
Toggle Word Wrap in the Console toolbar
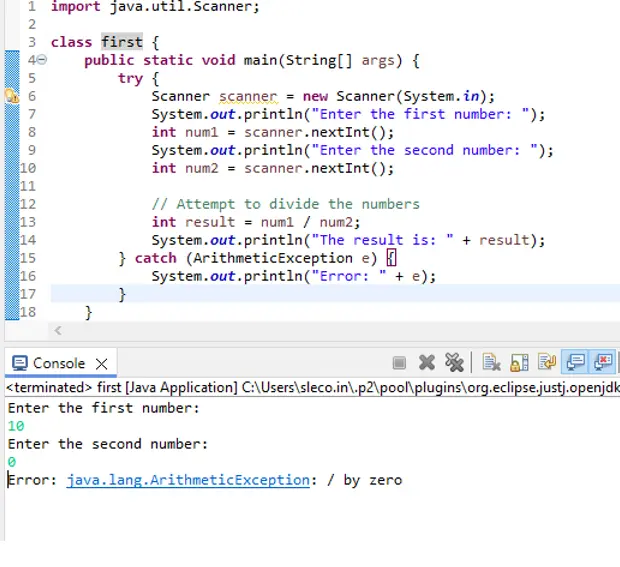pos(547,361)
